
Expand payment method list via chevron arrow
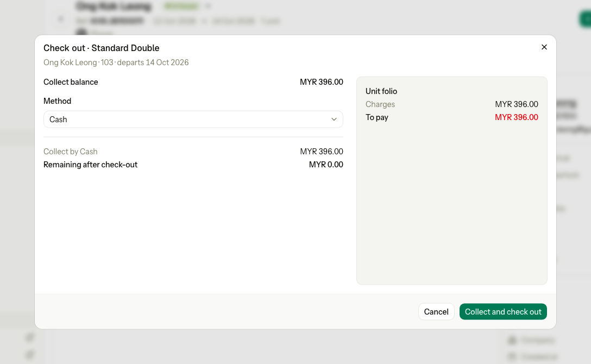334,120
